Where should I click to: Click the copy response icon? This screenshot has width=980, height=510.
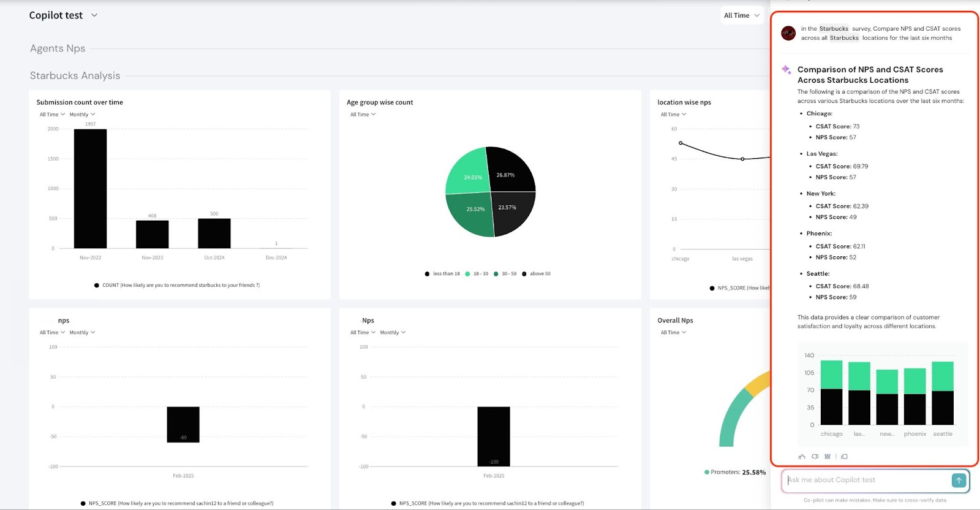[844, 457]
